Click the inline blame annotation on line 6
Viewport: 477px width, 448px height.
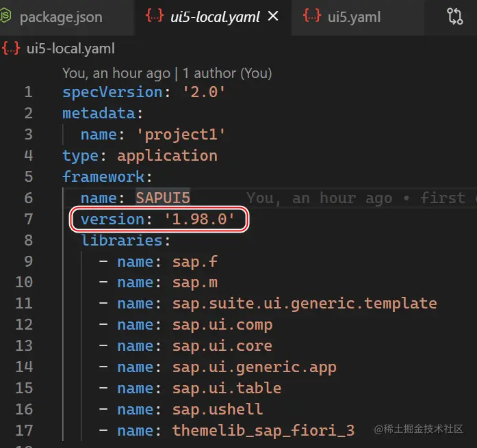(x=361, y=198)
